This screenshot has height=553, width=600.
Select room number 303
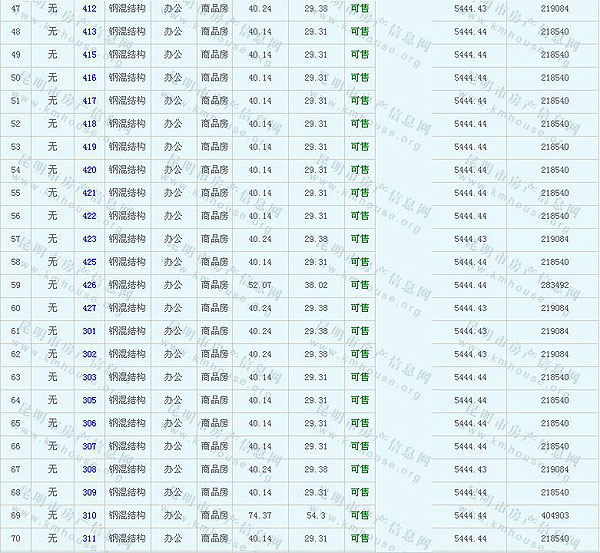tap(89, 377)
